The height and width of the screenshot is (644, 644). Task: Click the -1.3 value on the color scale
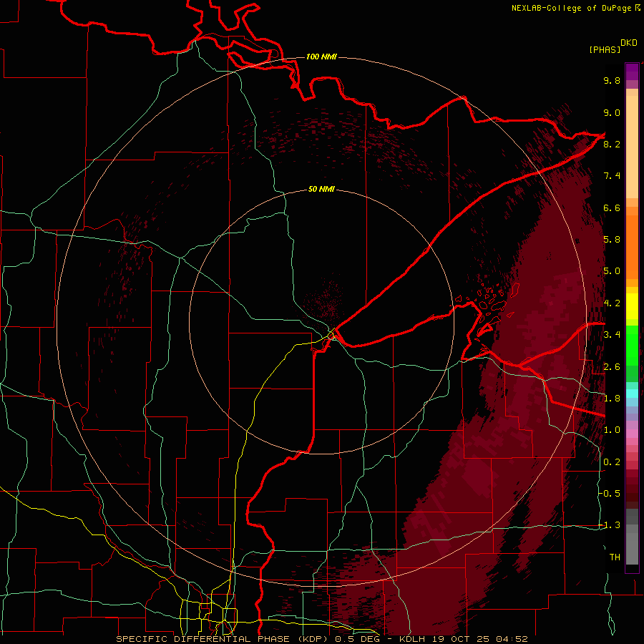[x=610, y=525]
